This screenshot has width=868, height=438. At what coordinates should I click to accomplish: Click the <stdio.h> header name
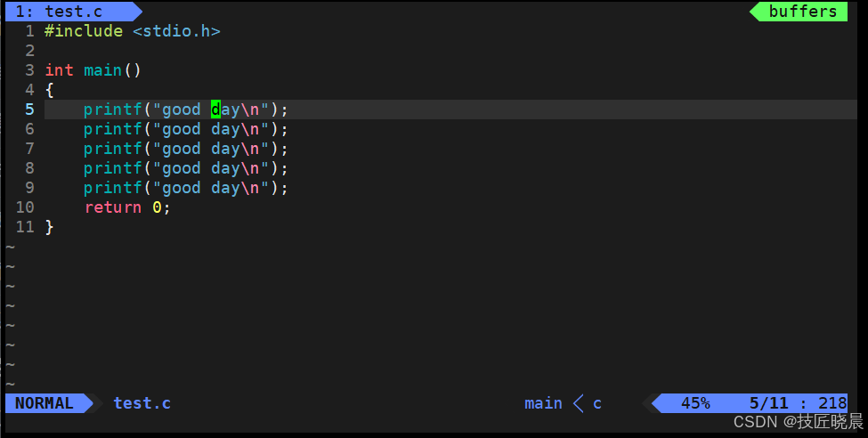pos(176,31)
